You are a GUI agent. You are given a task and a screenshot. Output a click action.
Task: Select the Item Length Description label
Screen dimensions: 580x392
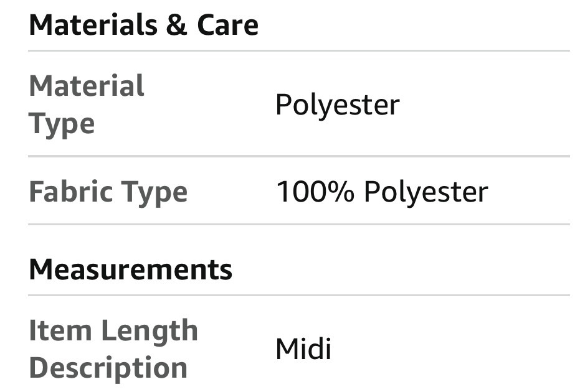point(113,348)
